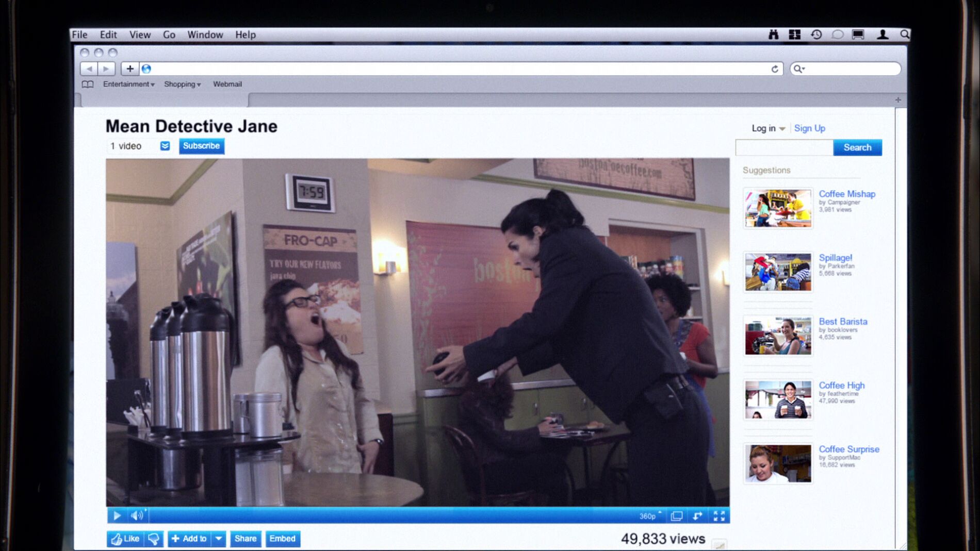
Task: Open the Coffee Mishap suggested video
Action: pos(846,194)
